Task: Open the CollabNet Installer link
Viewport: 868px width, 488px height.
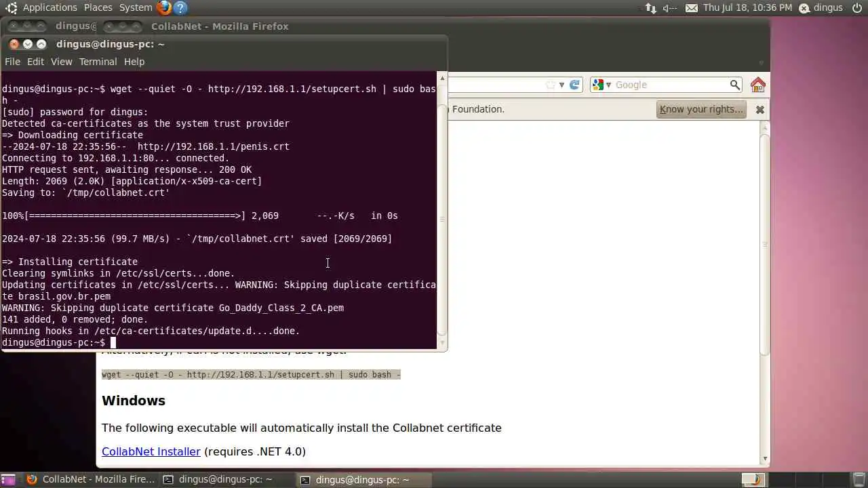Action: pos(151,451)
